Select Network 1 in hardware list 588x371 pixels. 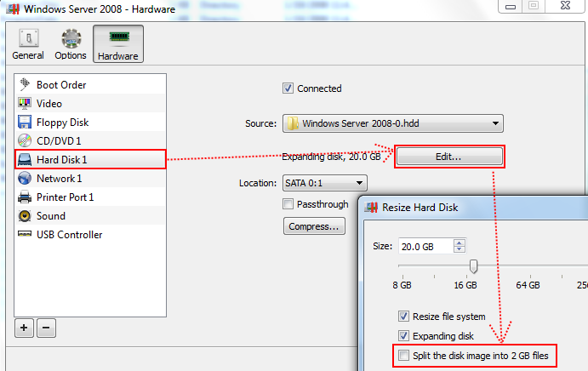[90, 178]
